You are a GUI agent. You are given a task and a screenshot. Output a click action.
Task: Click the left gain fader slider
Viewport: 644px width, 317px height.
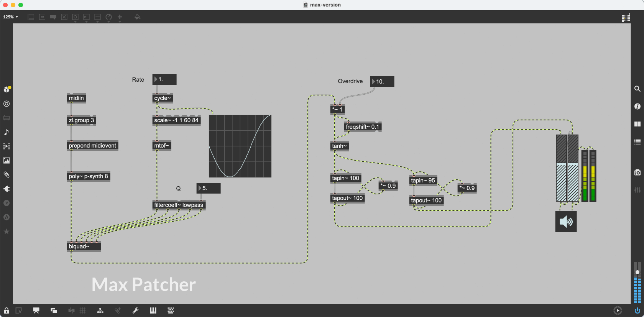pos(561,168)
